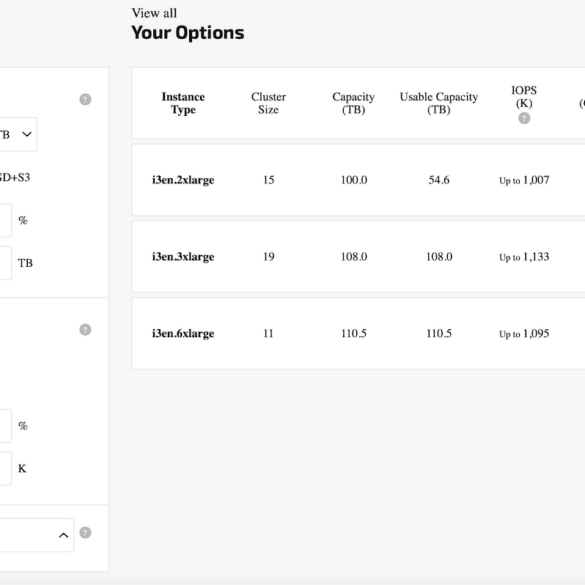Open the TB unit dropdown
This screenshot has height=585, width=585.
18,134
